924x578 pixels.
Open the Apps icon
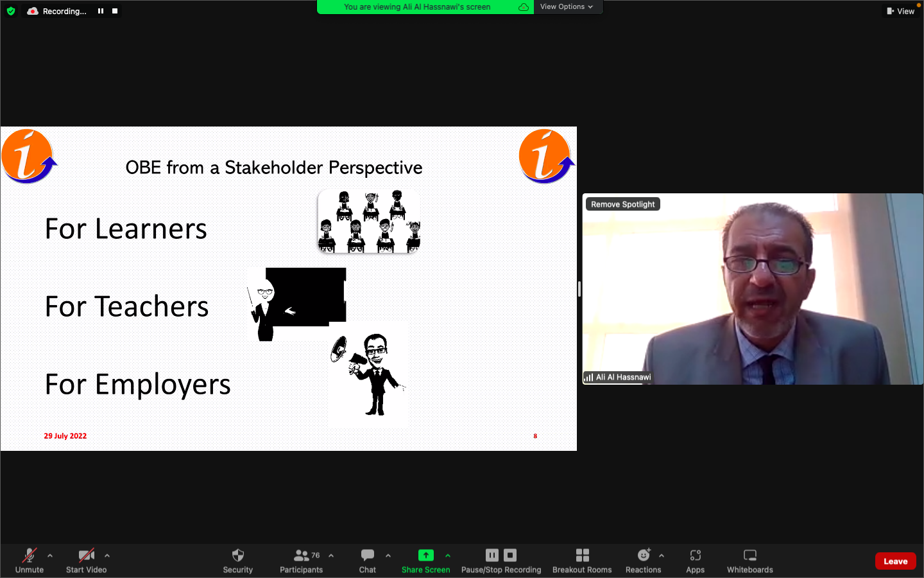coord(695,556)
